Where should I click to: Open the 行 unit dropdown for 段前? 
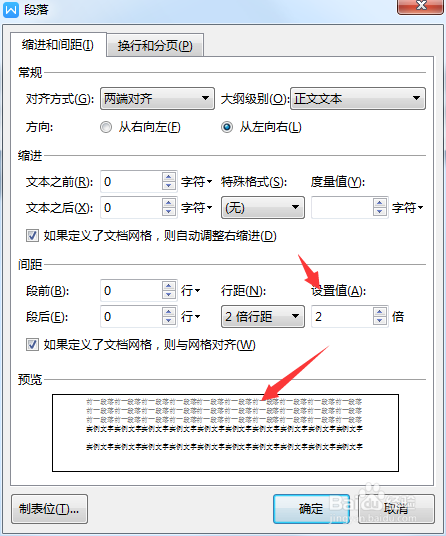[190, 291]
